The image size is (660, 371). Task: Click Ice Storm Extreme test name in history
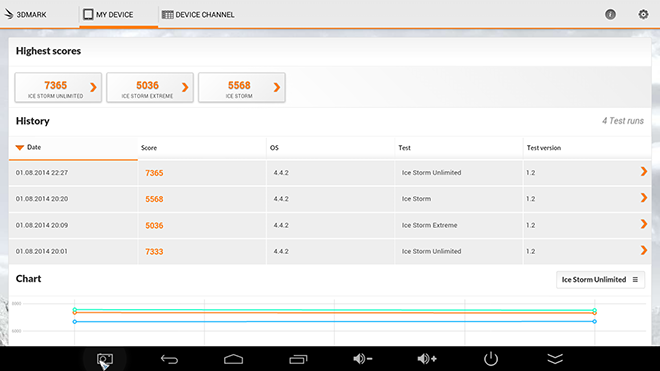tap(429, 225)
